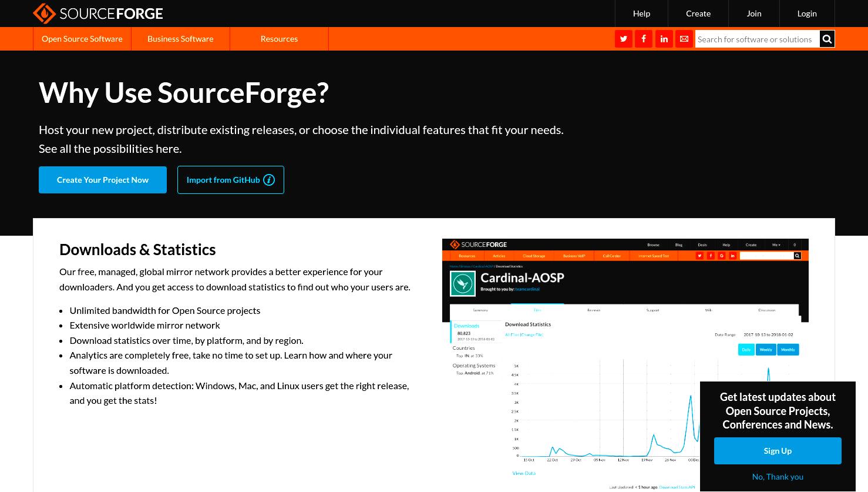Image resolution: width=868 pixels, height=492 pixels.
Task: Open the Login page
Action: (807, 14)
